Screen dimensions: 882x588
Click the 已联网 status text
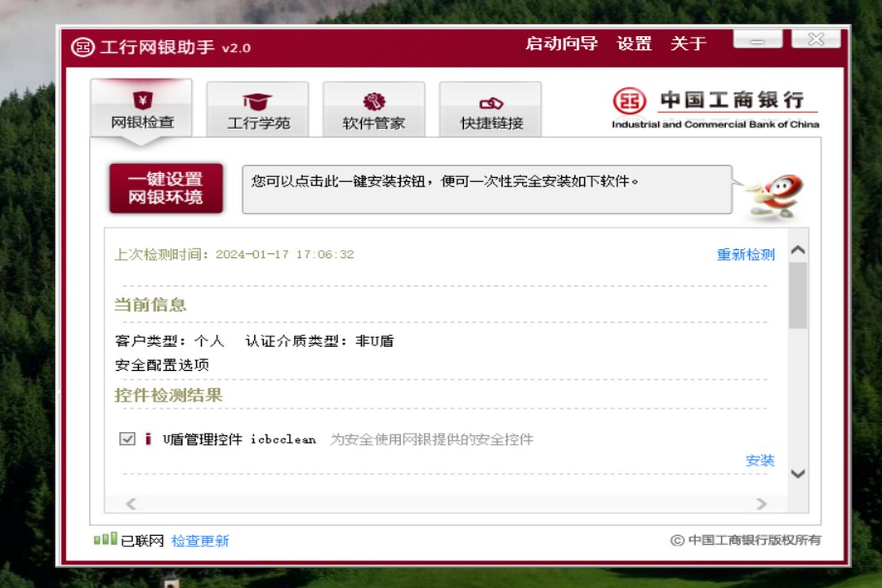pos(142,541)
